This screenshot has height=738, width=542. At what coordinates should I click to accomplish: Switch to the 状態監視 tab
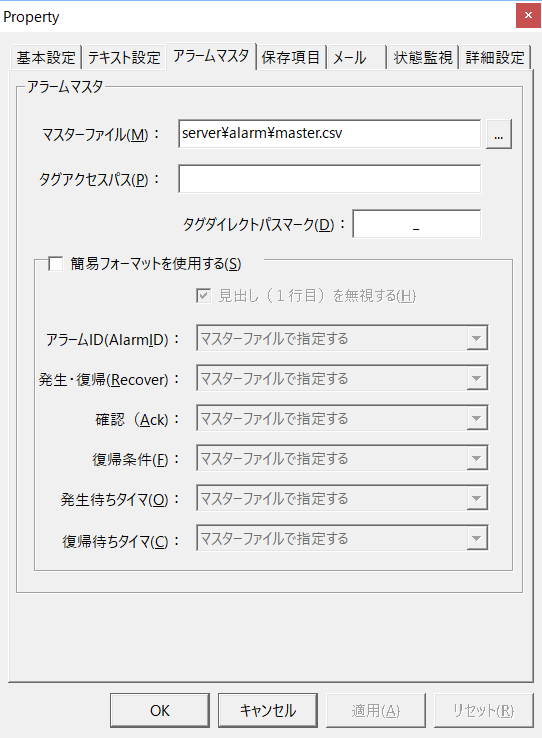422,57
